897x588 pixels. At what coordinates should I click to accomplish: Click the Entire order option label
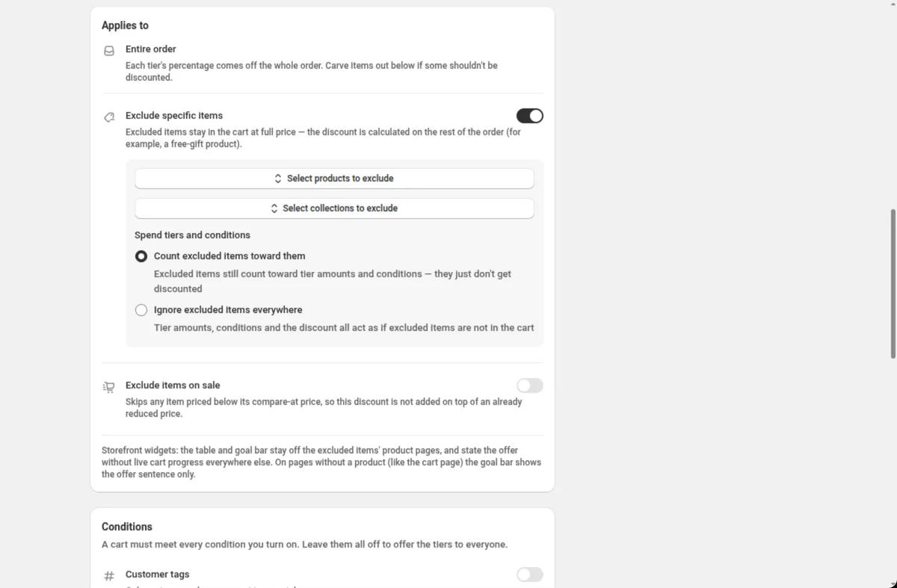coord(151,49)
